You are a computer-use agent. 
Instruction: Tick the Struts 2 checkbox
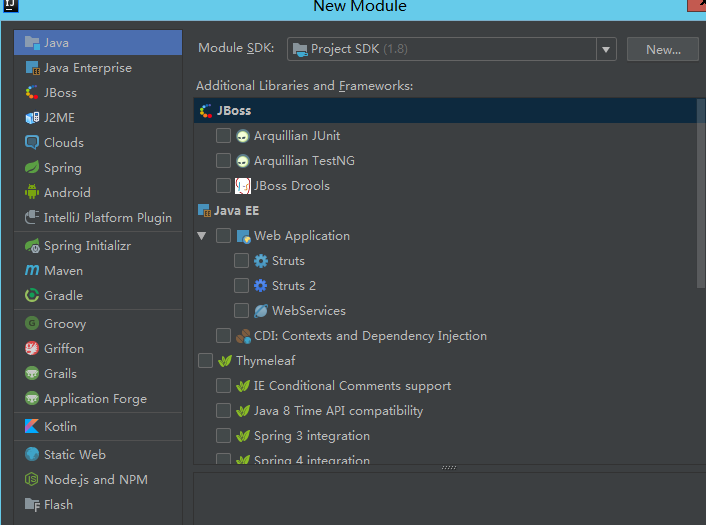click(241, 285)
